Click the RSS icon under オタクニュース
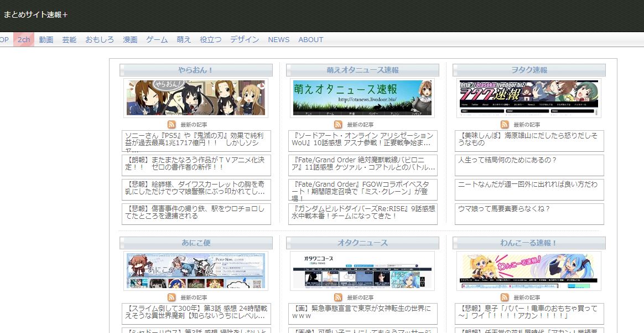 coord(338,297)
